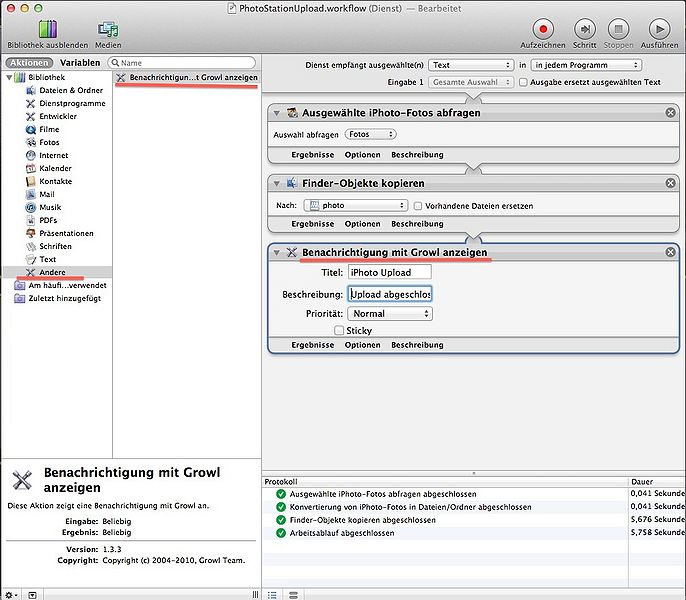Enable Ausgabe ersetzt ausgewählten Text checkbox
This screenshot has width=686, height=600.
[x=524, y=82]
